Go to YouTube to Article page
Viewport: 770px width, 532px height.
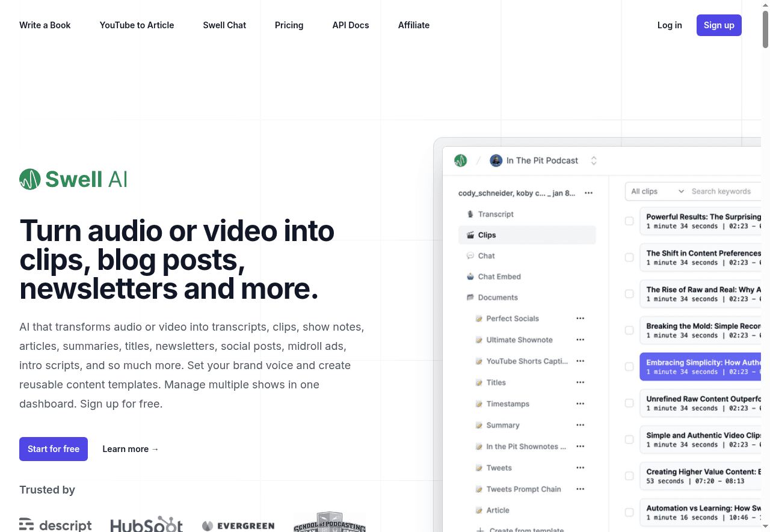pyautogui.click(x=137, y=25)
